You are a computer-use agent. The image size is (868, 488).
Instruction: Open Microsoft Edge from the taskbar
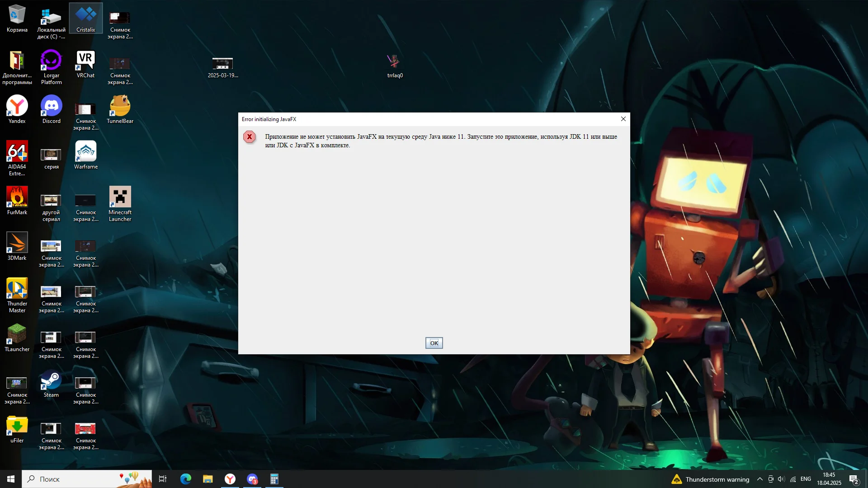[x=185, y=479]
